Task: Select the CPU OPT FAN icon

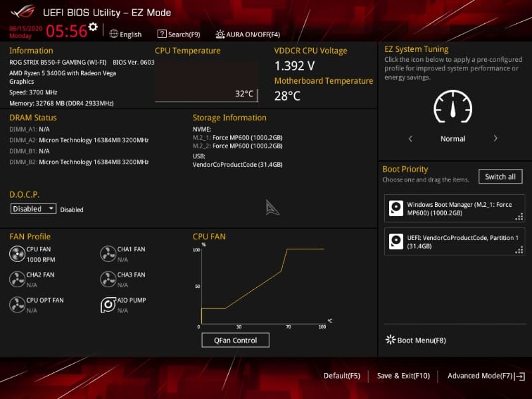Action: point(18,304)
